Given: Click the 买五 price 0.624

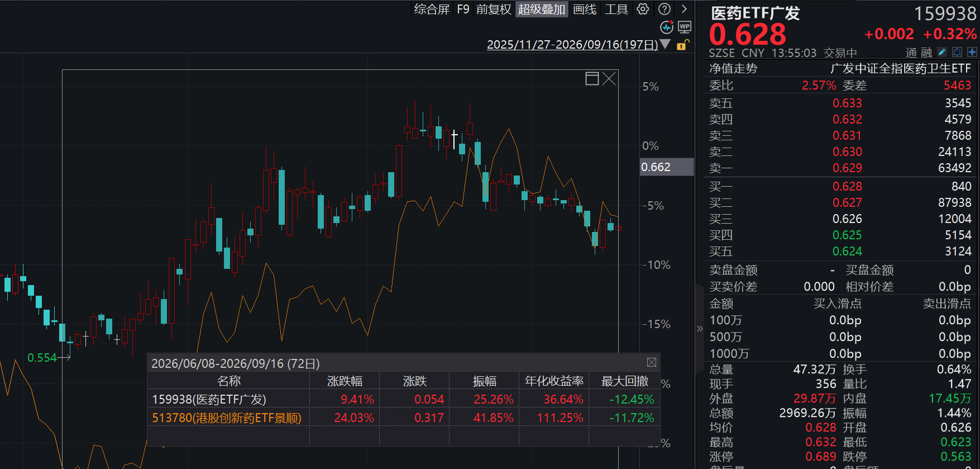Looking at the screenshot, I should (847, 251).
